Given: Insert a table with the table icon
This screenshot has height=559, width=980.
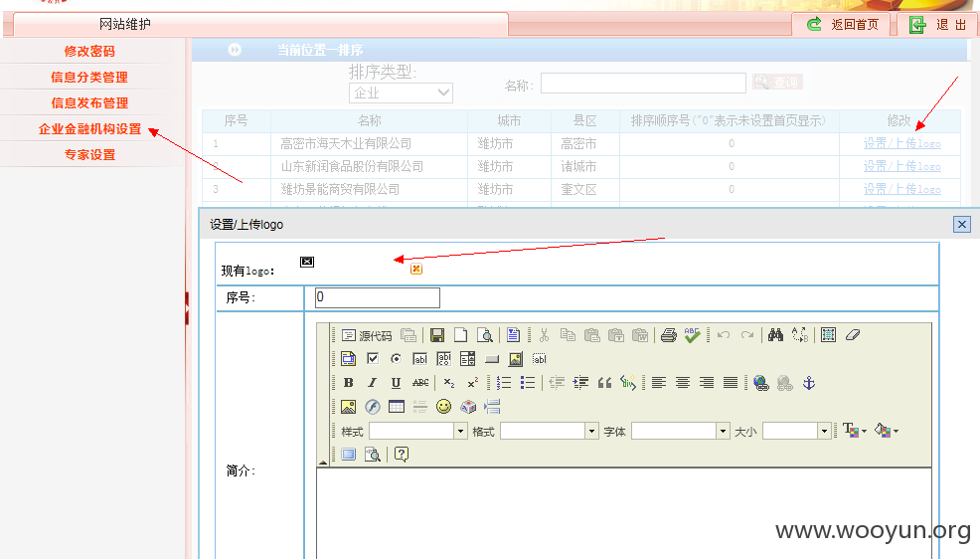Looking at the screenshot, I should (397, 407).
